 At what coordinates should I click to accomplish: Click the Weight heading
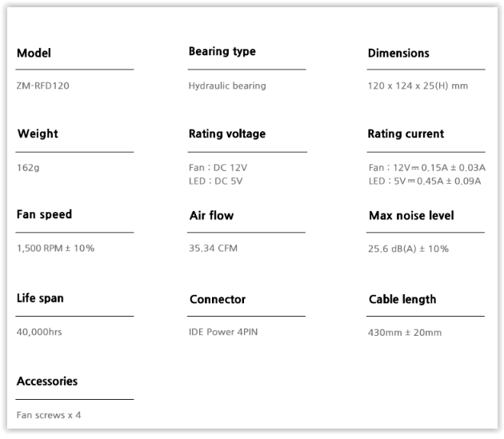click(38, 134)
